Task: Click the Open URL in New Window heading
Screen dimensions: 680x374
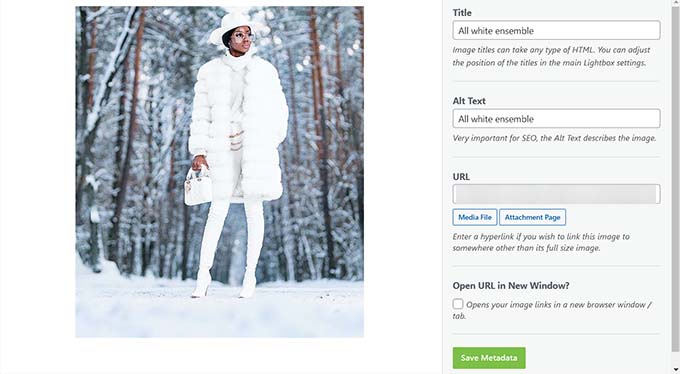Action: [511, 285]
